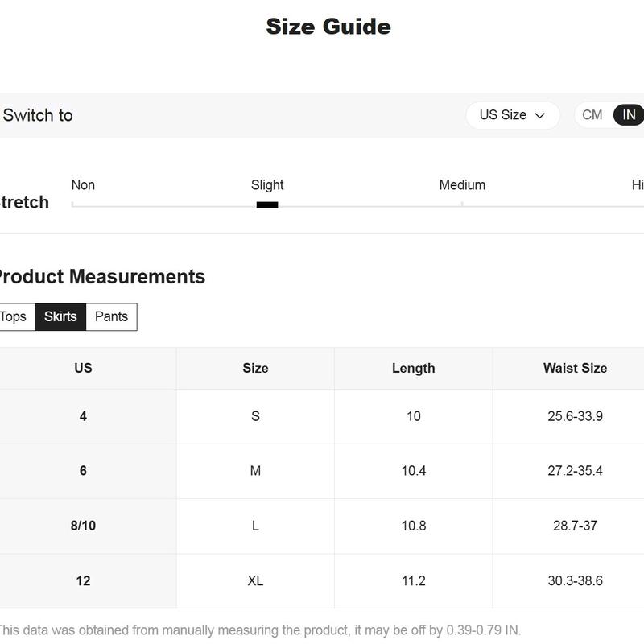Click the 27.2-35.4 waist size cell
This screenshot has height=644, width=644.
(x=575, y=471)
